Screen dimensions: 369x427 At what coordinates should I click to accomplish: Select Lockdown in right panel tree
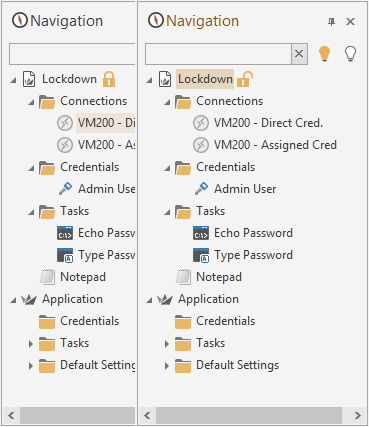pyautogui.click(x=205, y=79)
